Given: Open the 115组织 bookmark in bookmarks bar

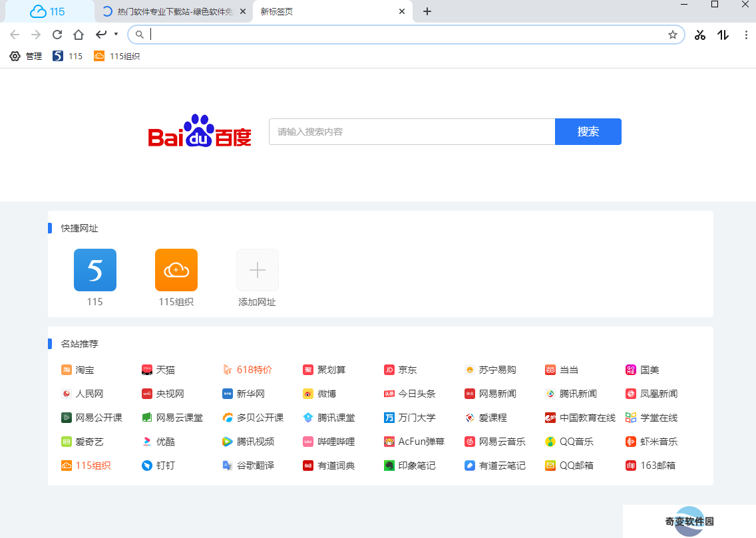Looking at the screenshot, I should point(116,57).
